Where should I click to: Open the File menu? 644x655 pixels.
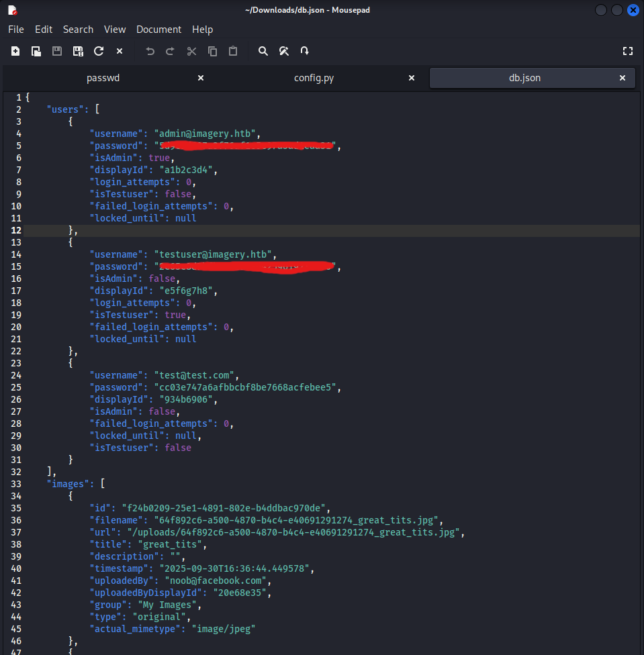click(x=16, y=30)
